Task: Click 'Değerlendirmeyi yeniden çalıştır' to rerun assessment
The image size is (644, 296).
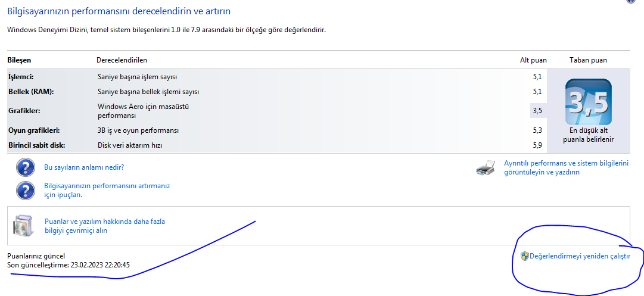Action: [x=580, y=257]
